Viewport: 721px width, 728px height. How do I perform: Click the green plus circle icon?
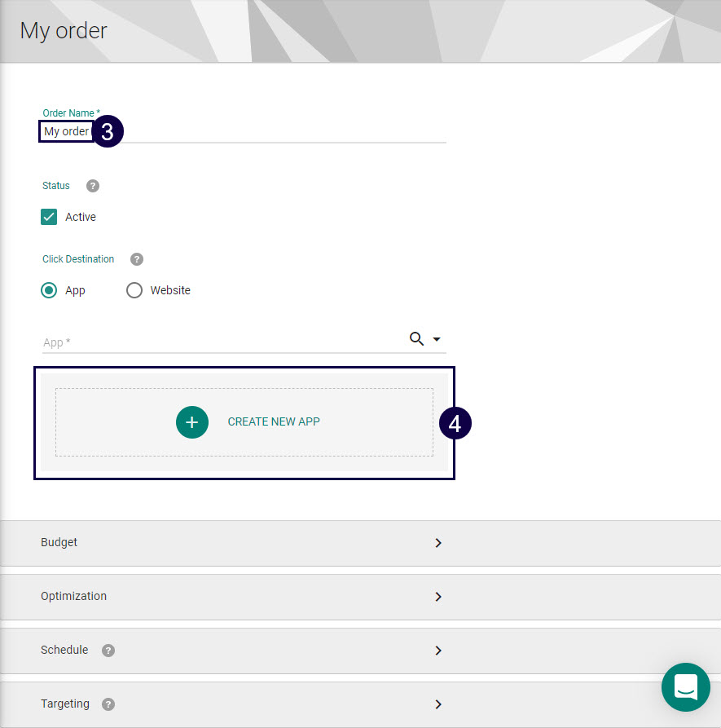[x=192, y=422]
